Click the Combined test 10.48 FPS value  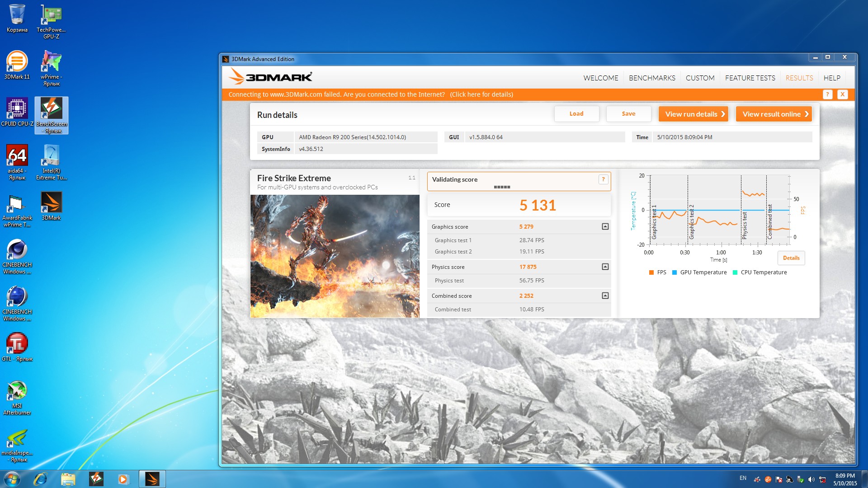point(532,310)
